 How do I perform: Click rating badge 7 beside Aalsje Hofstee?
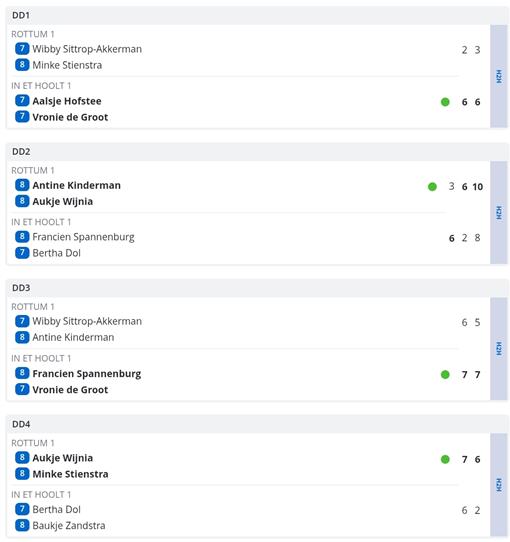(x=22, y=101)
